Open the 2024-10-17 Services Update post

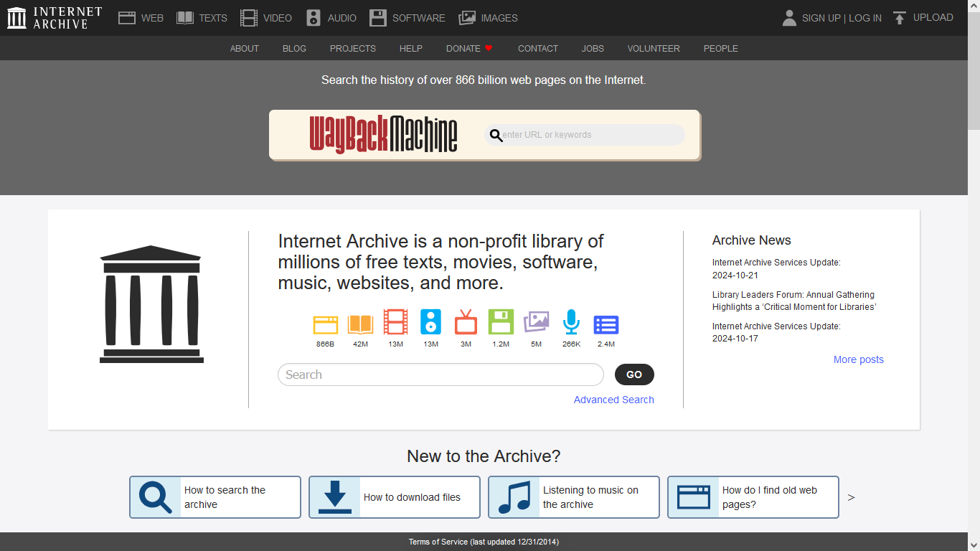click(776, 332)
